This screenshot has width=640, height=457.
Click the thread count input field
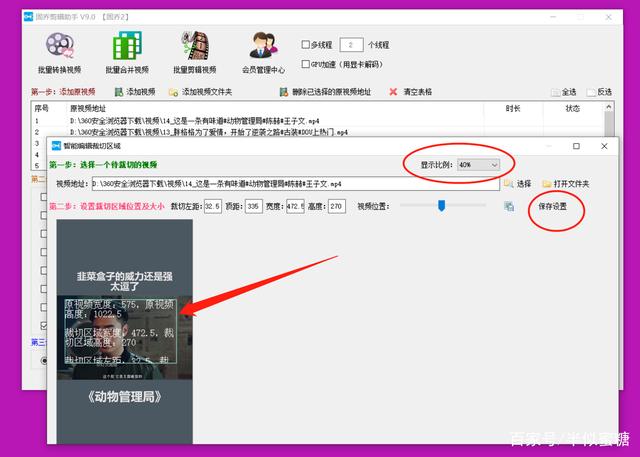click(x=351, y=45)
